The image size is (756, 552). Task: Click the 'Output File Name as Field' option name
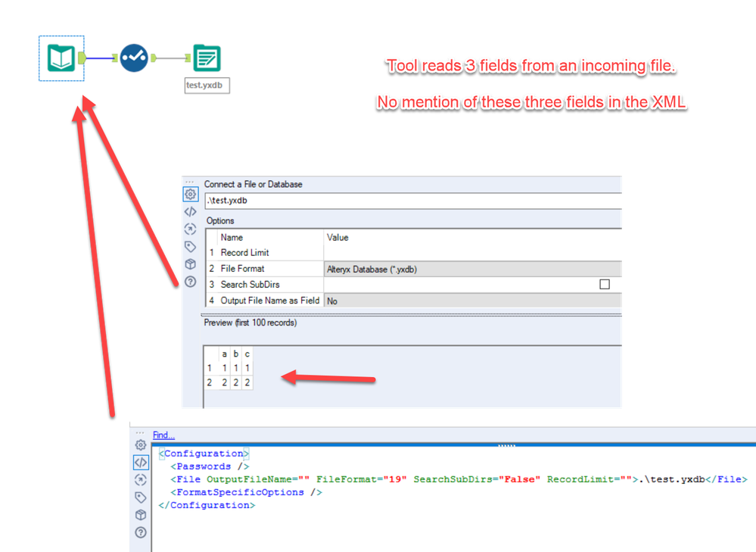(x=270, y=301)
